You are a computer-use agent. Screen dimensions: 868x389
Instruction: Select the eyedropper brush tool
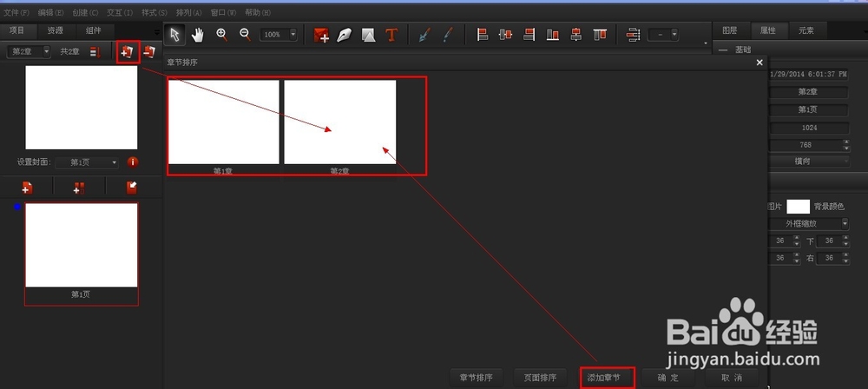(x=448, y=35)
